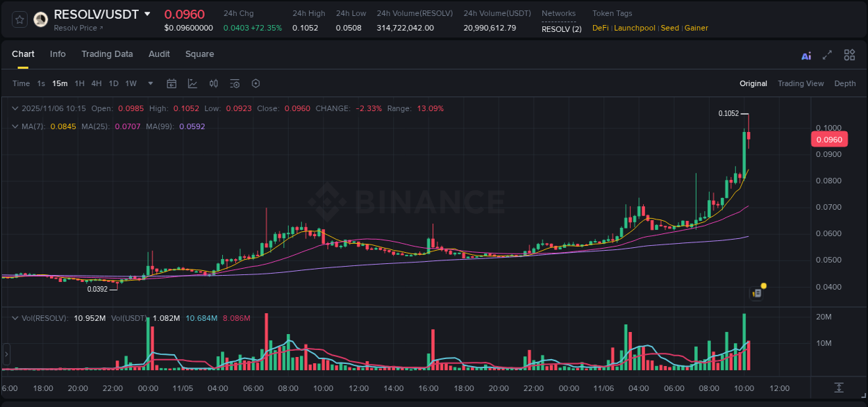Collapse the Vol indicator panel chevron
The image size is (868, 407).
point(14,317)
